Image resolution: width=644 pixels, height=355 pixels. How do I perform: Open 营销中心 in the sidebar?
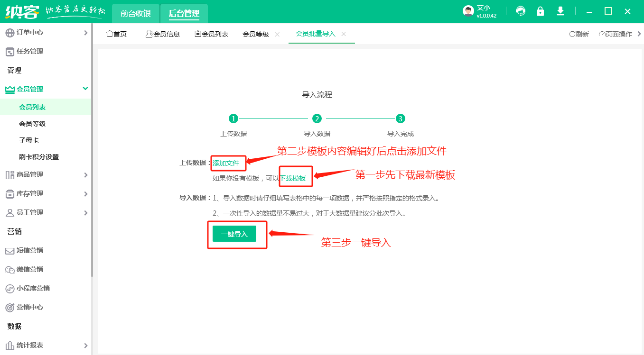click(30, 308)
